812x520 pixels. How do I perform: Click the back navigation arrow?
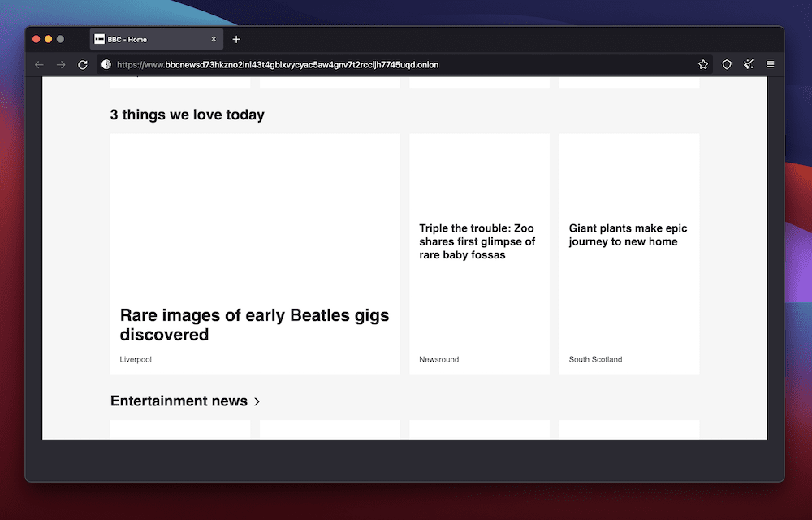click(x=39, y=65)
